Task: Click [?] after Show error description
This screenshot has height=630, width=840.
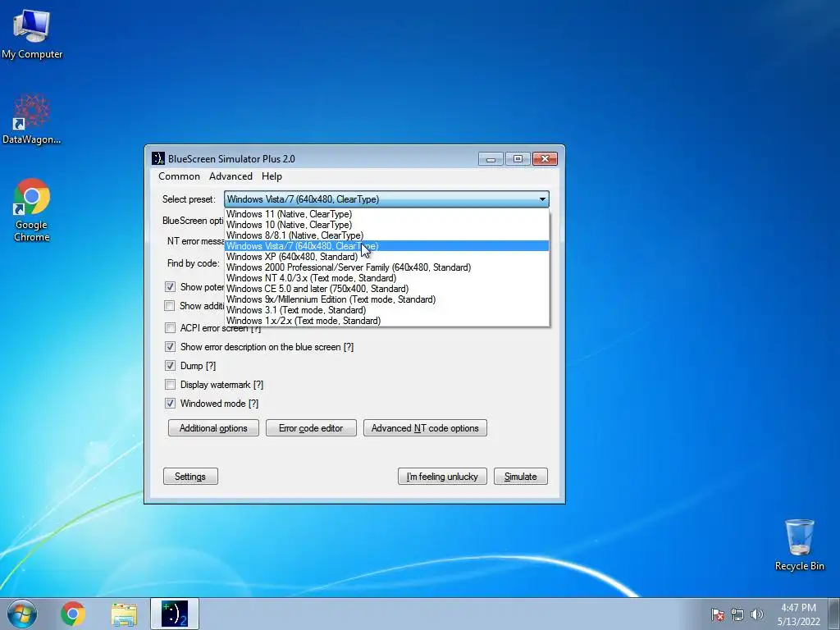Action: 349,347
